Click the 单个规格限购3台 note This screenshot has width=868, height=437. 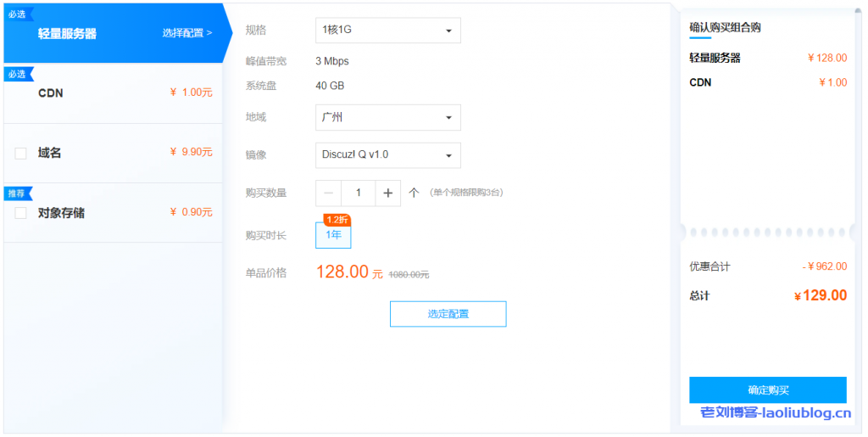click(x=466, y=193)
